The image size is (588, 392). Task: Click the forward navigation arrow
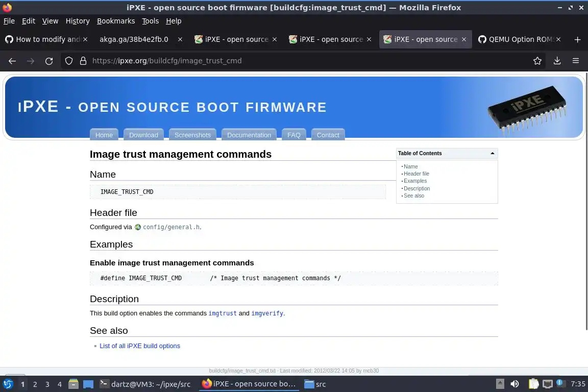[31, 61]
